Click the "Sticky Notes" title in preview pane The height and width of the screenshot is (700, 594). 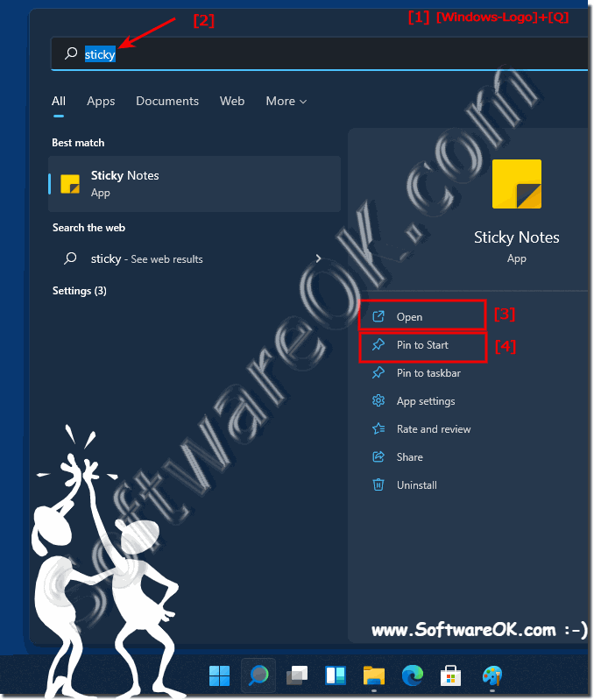516,237
